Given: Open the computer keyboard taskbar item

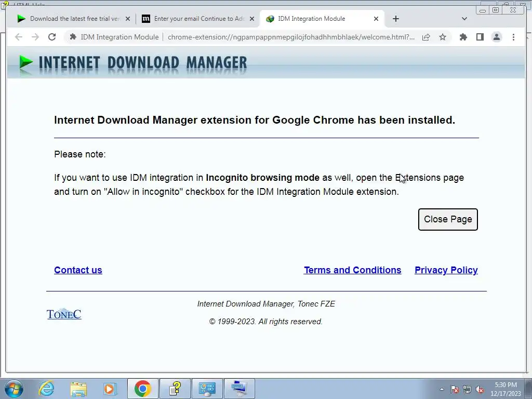Looking at the screenshot, I should pyautogui.click(x=240, y=389).
